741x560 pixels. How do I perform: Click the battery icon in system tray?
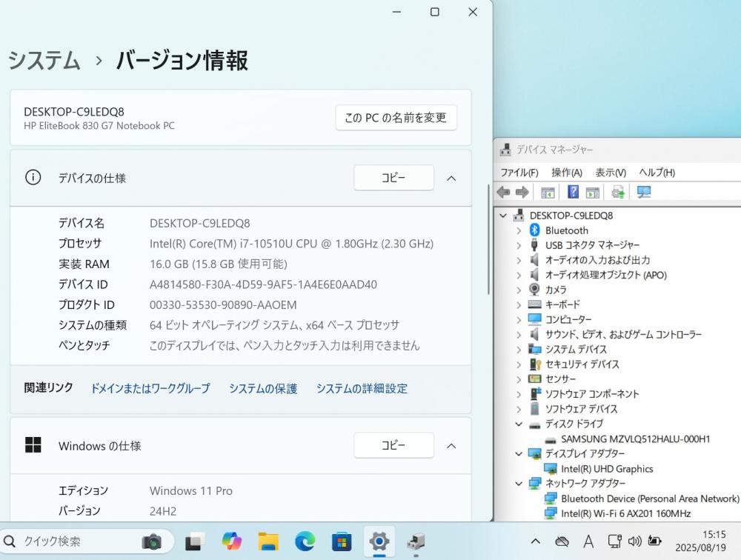coord(654,541)
